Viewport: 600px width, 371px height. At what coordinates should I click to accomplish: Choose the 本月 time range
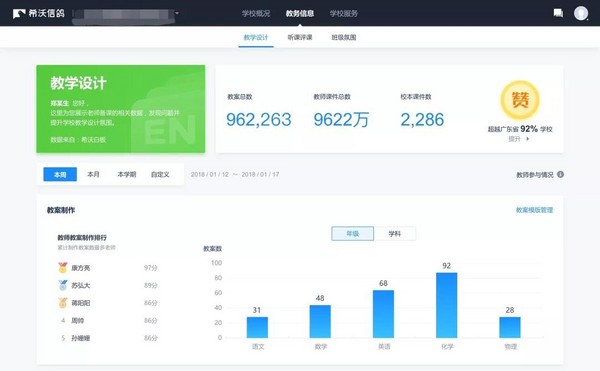coord(93,174)
